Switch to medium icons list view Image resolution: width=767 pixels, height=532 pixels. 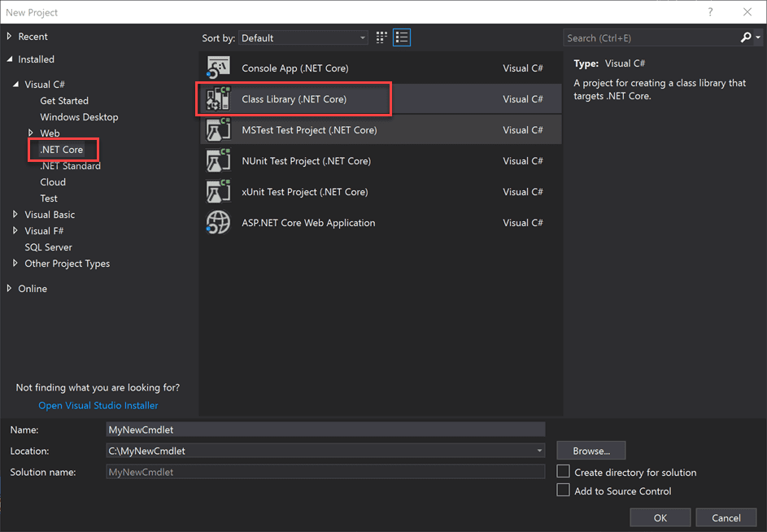[x=402, y=37]
